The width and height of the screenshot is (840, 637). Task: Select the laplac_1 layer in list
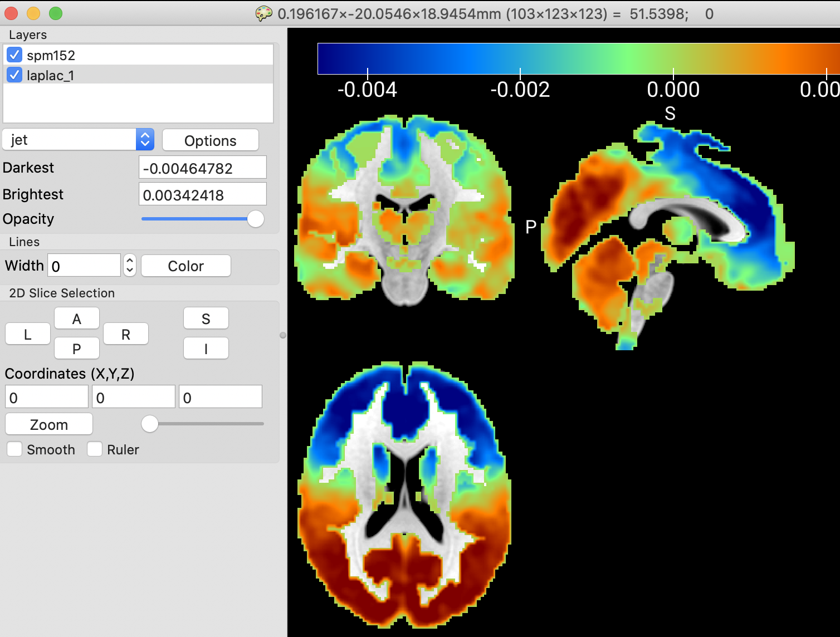coord(50,75)
